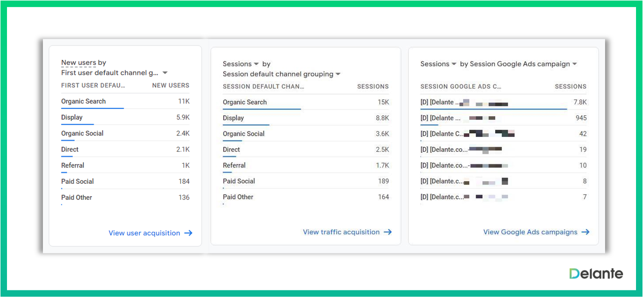
Task: Click arrow icon beside View Google Ads campaigns
Action: 585,232
